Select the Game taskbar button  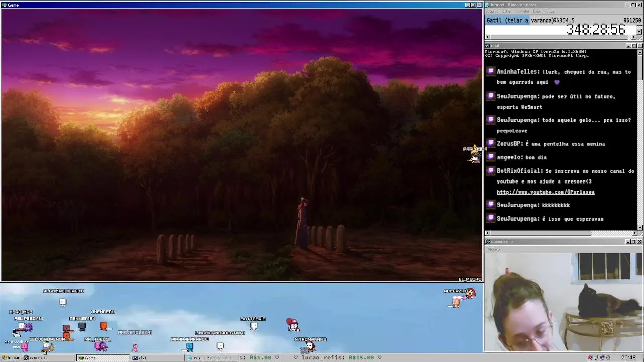[102, 358]
